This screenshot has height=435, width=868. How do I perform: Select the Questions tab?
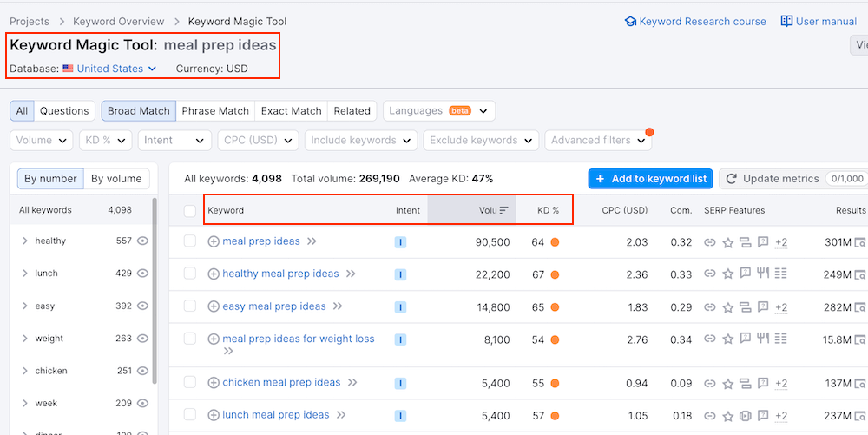pos(64,111)
